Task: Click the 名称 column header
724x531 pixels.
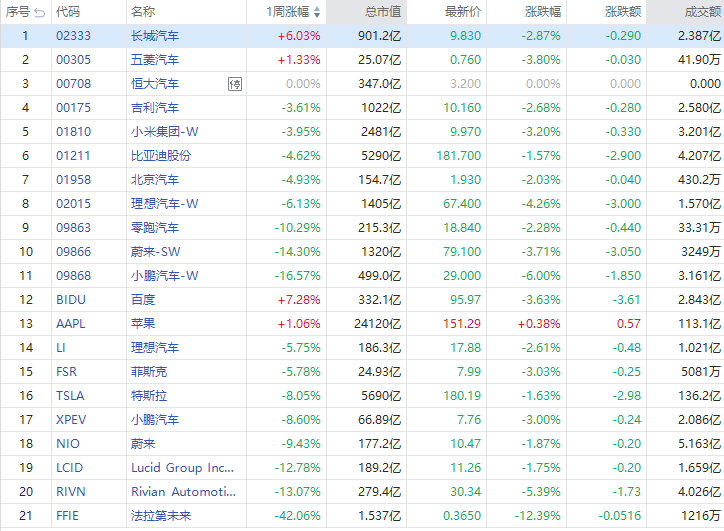Action: coord(143,12)
